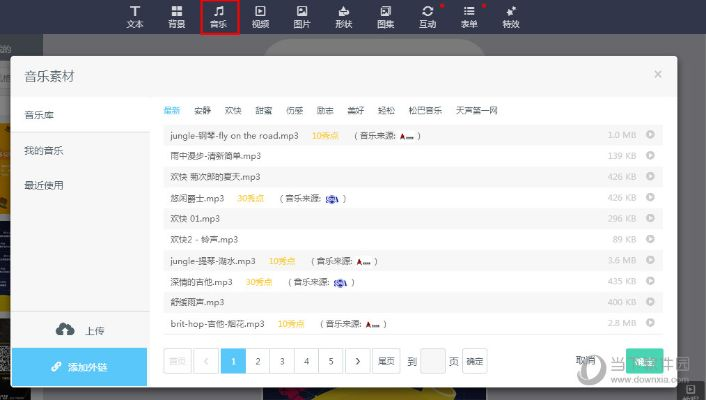
Task: Select the 伤感 category tab
Action: (294, 110)
